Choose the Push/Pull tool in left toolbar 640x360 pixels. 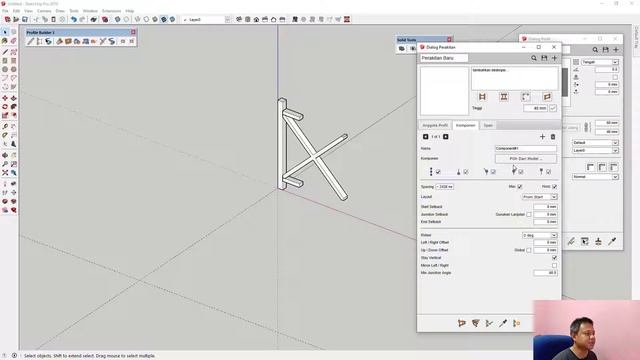tap(13, 98)
